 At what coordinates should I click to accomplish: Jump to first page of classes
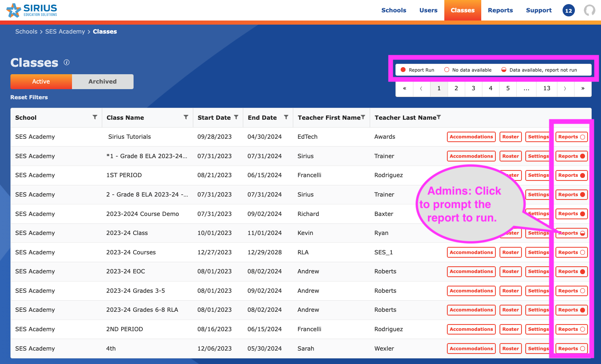tap(404, 88)
